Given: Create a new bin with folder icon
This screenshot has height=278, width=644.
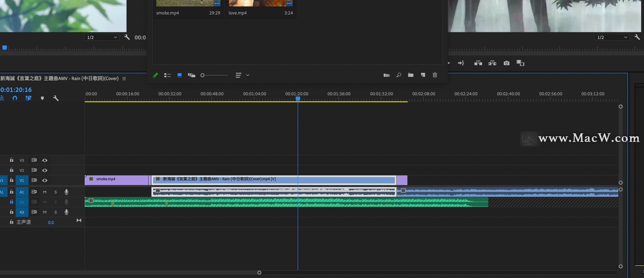Looking at the screenshot, I should click(411, 75).
